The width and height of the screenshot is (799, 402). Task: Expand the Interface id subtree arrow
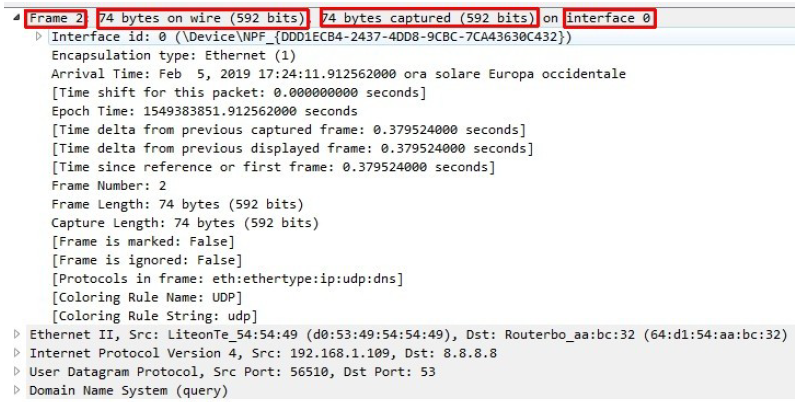(x=39, y=37)
